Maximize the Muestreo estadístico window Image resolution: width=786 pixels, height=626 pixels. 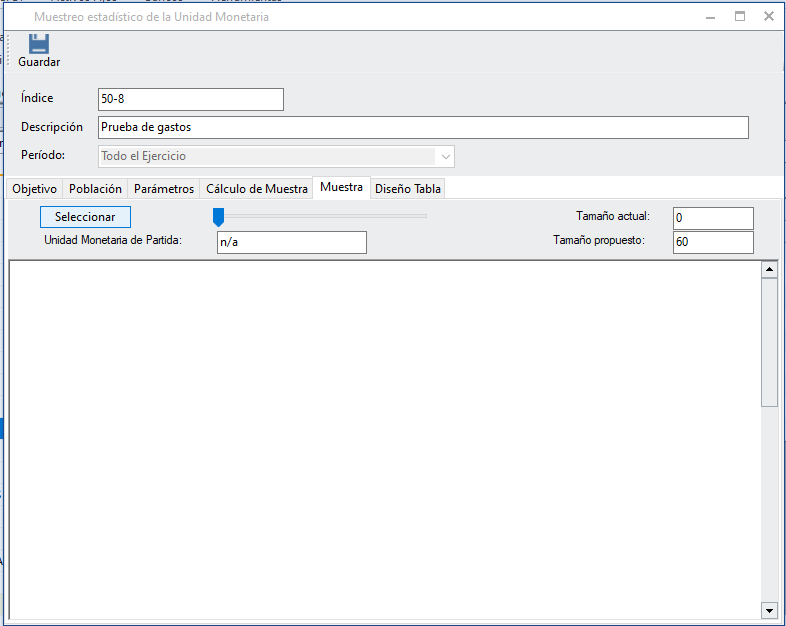[740, 16]
